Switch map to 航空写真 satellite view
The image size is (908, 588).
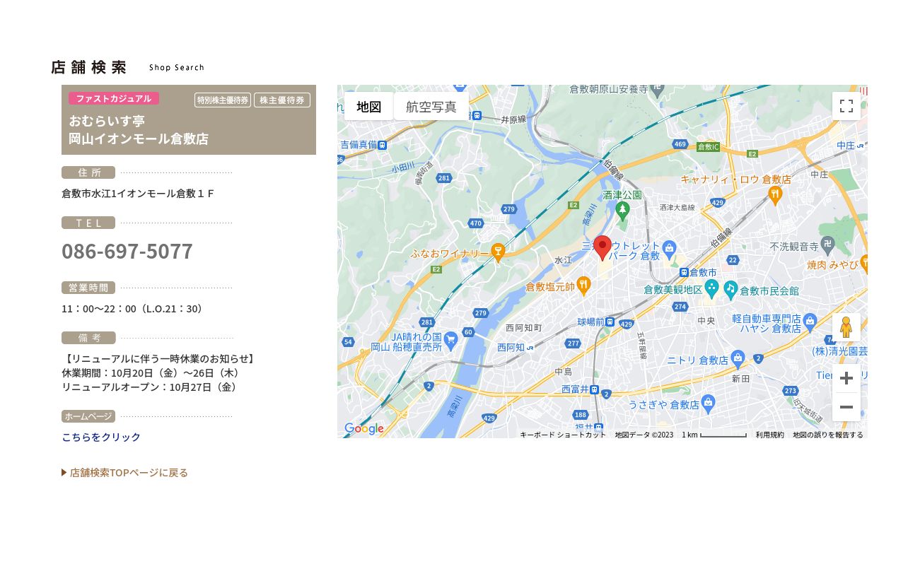[431, 107]
